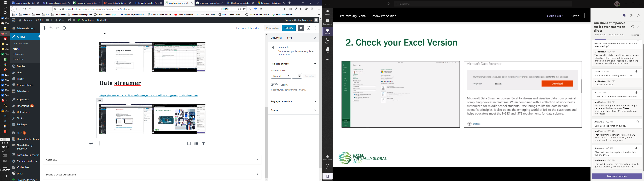Open Teams event settings gear icon
644x181 pixels.
(x=631, y=16)
